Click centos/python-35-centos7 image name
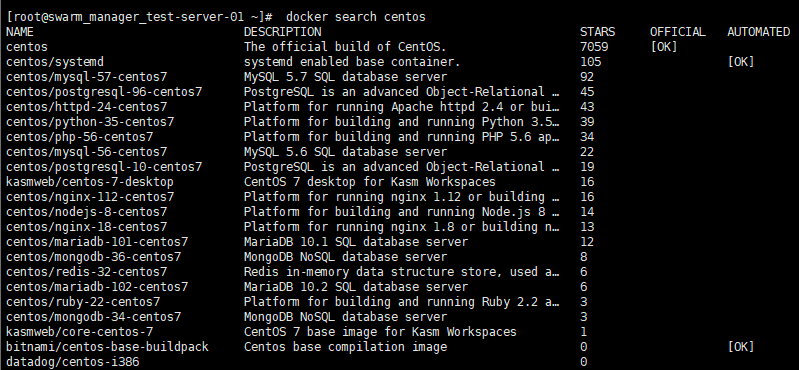The image size is (799, 370). tap(90, 122)
